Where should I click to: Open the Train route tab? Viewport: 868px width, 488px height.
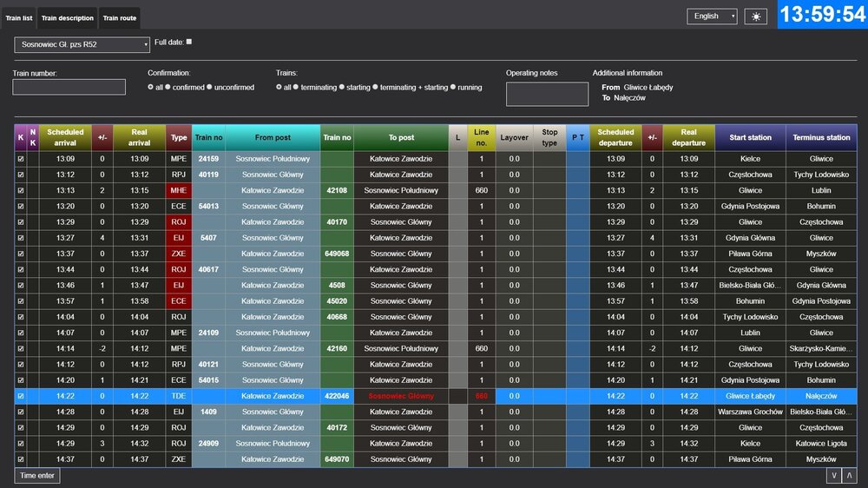point(119,18)
